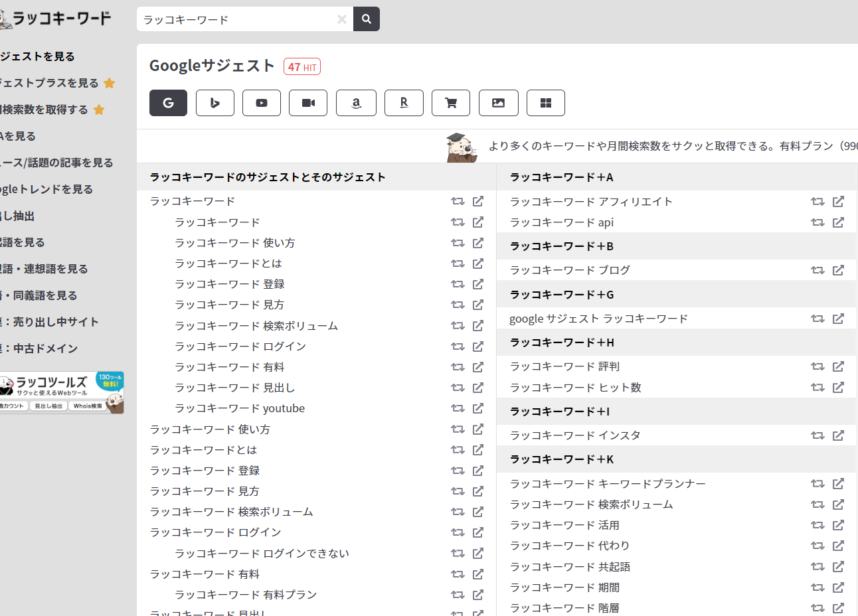Viewport: 858px width, 616px height.
Task: Click keyword ラッコキーワード 共起語
Action: 570,567
